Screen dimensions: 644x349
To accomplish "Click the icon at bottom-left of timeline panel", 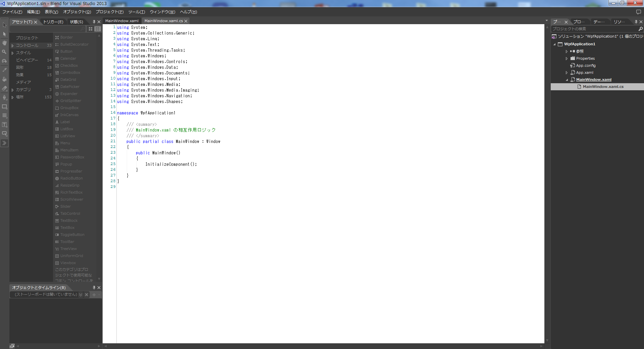I will point(12,346).
